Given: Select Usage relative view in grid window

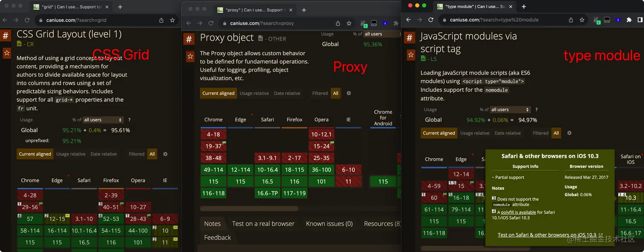Looking at the screenshot, I should tap(71, 154).
